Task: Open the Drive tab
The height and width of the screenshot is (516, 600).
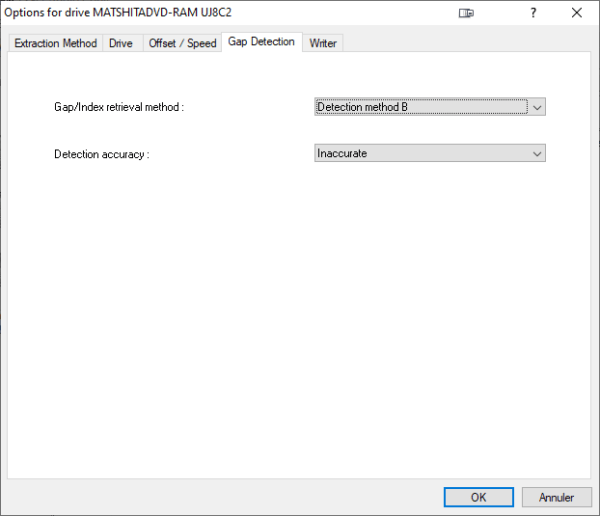Action: [122, 43]
